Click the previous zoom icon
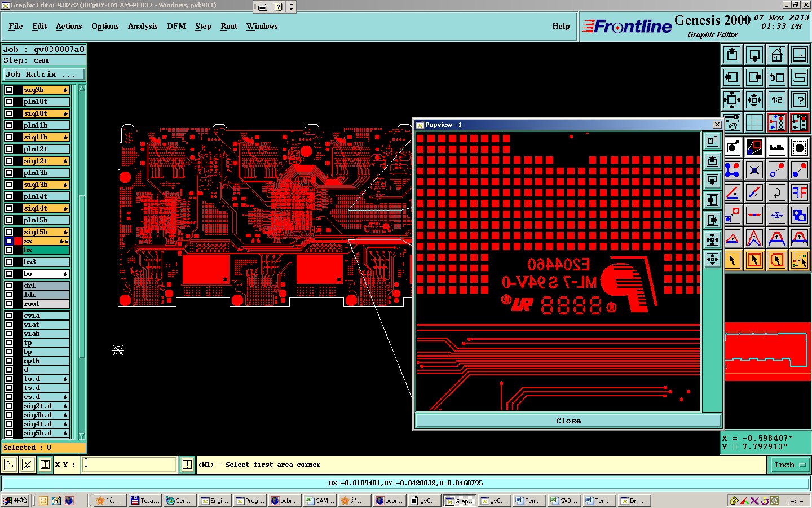 (777, 77)
